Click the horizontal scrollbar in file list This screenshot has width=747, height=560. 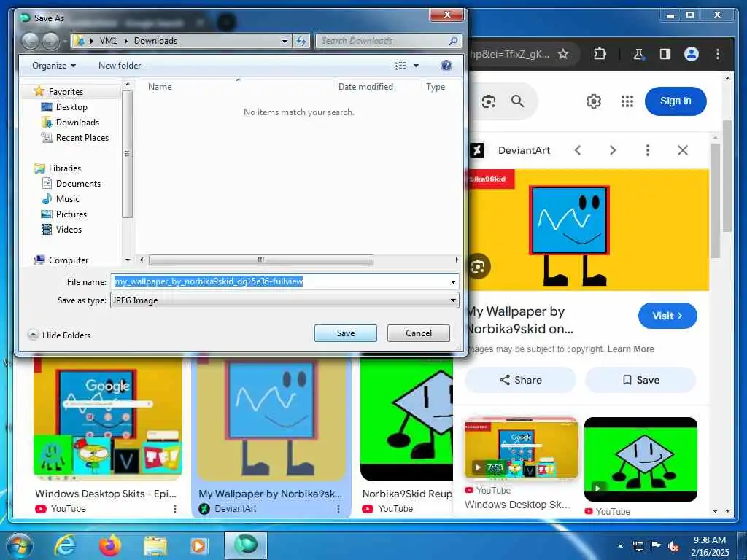click(260, 260)
